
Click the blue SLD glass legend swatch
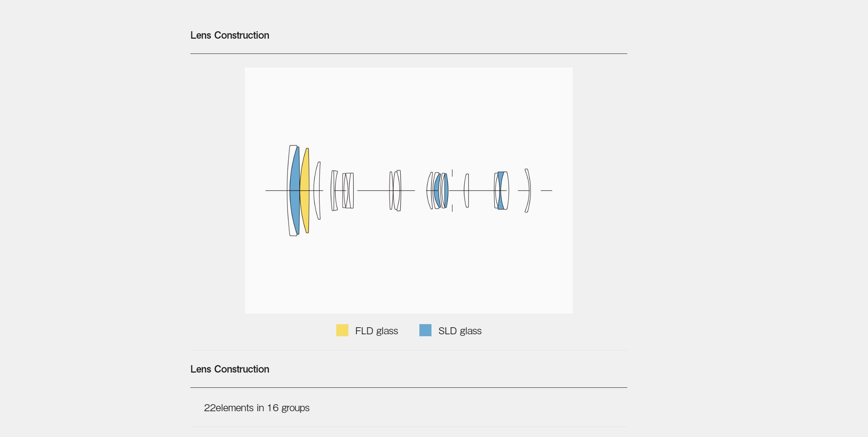pyautogui.click(x=425, y=330)
